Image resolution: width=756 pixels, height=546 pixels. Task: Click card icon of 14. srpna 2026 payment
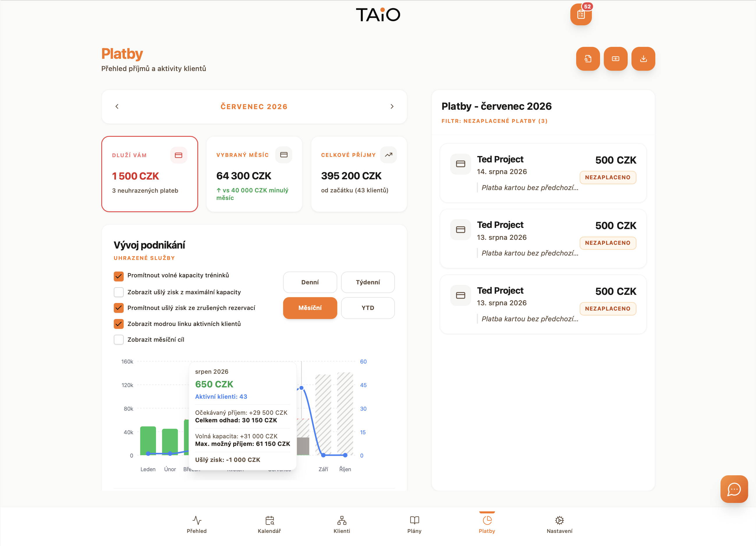[460, 164]
